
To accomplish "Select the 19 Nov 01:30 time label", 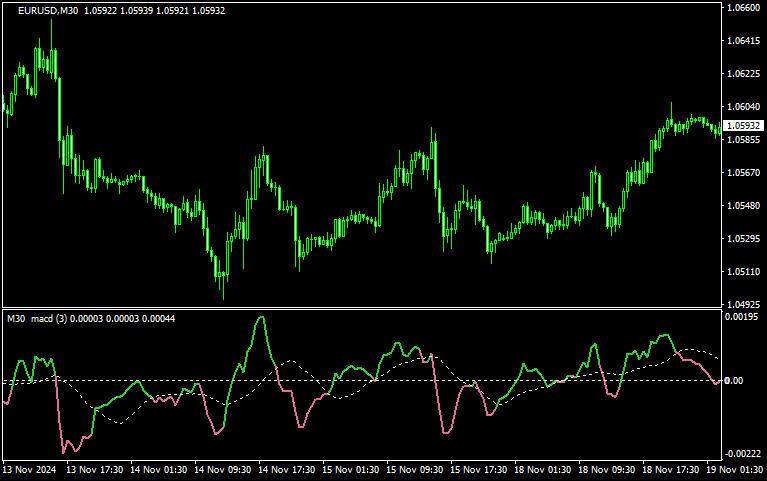I will [734, 469].
